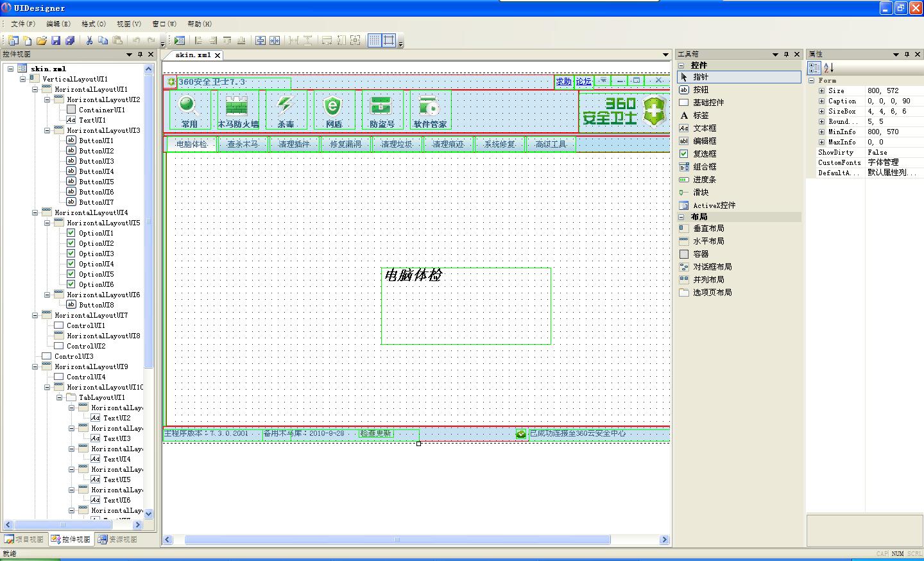
Task: Expand the SizeBox property
Action: pos(821,111)
